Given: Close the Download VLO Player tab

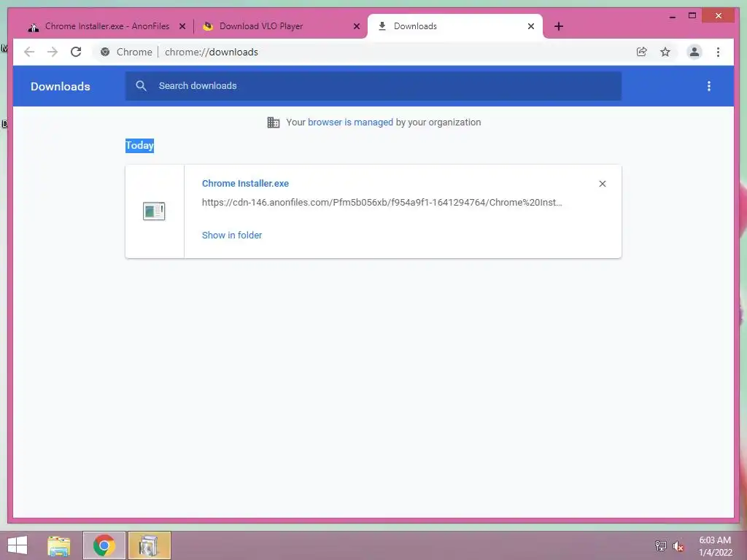Looking at the screenshot, I should pyautogui.click(x=356, y=27).
